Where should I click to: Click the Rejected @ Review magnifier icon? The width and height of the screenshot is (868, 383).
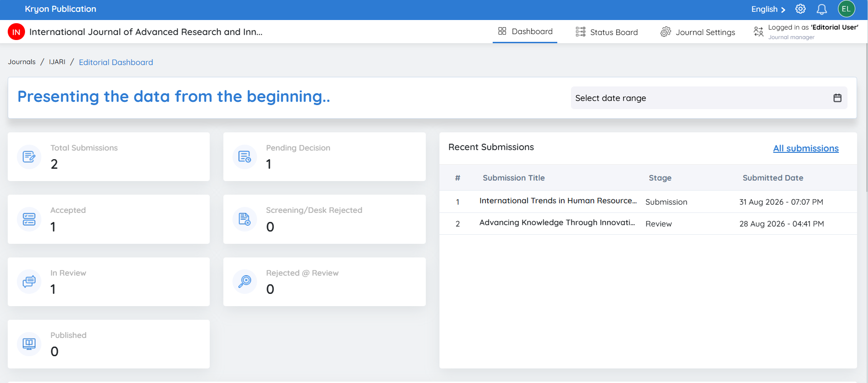pyautogui.click(x=245, y=282)
